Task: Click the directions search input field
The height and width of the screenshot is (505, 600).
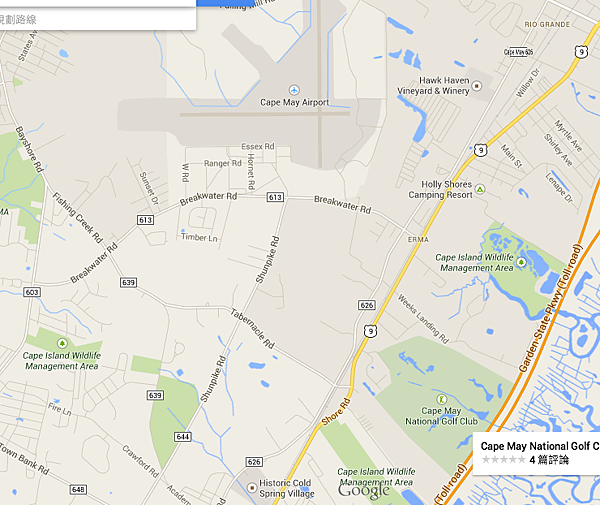Action: (x=96, y=19)
